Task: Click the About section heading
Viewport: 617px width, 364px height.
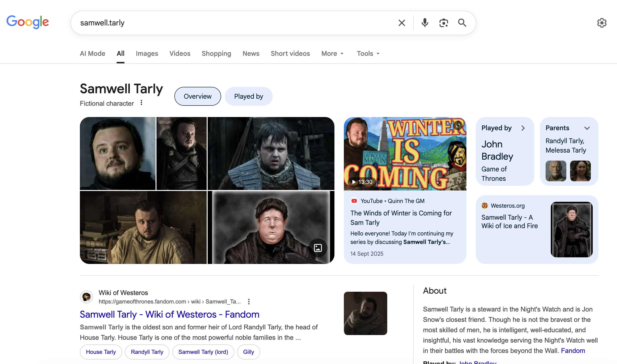Action: coord(435,291)
